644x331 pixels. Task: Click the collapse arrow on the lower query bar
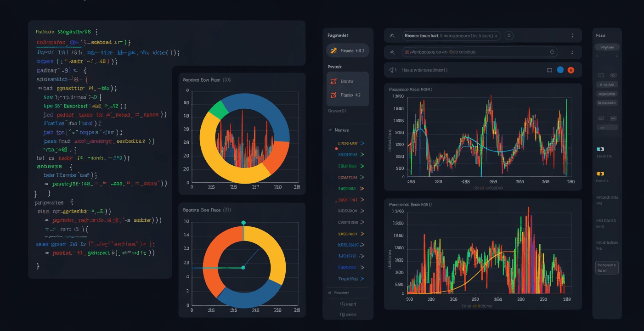click(391, 52)
